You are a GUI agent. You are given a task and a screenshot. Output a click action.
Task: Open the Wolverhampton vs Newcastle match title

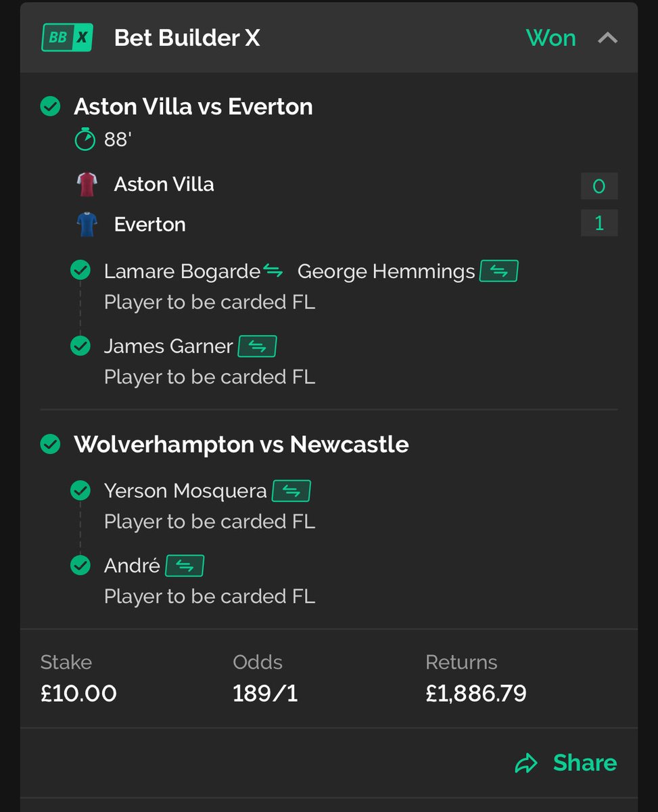[241, 445]
